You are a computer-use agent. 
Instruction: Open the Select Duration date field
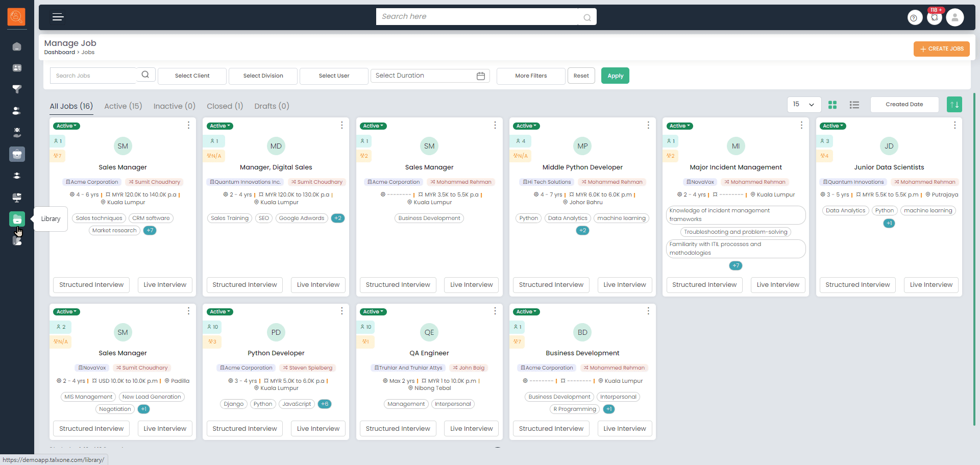pyautogui.click(x=430, y=76)
